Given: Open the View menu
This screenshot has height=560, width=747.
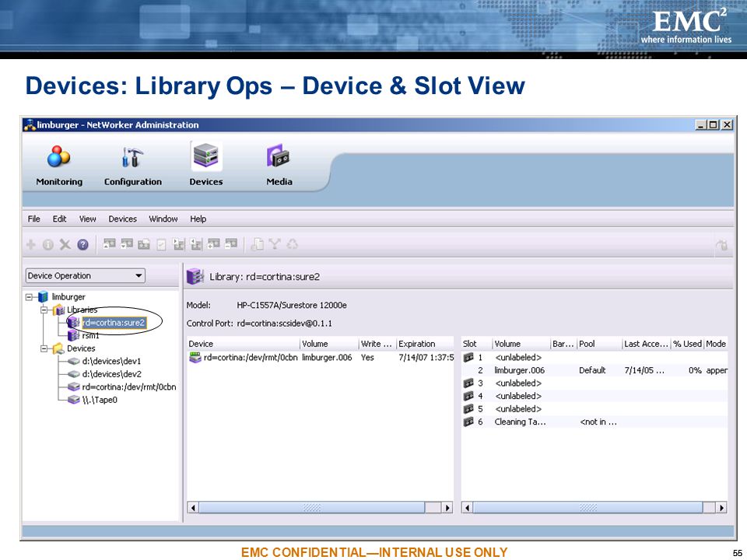Looking at the screenshot, I should pyautogui.click(x=88, y=219).
